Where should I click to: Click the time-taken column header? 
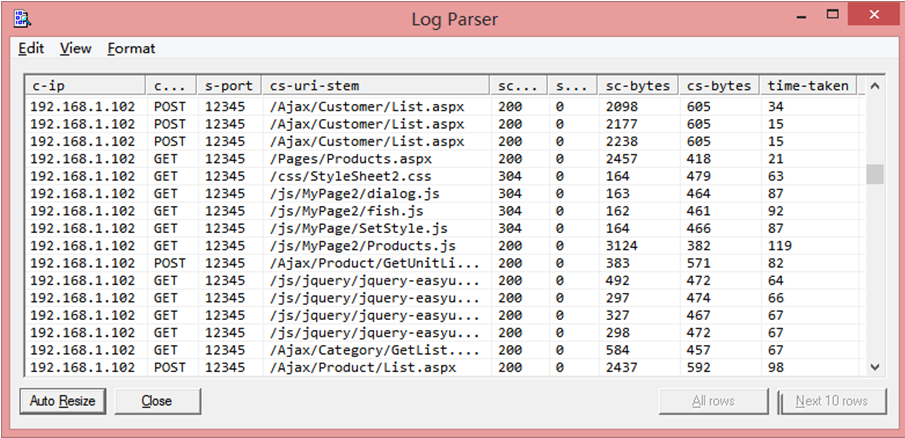[804, 86]
